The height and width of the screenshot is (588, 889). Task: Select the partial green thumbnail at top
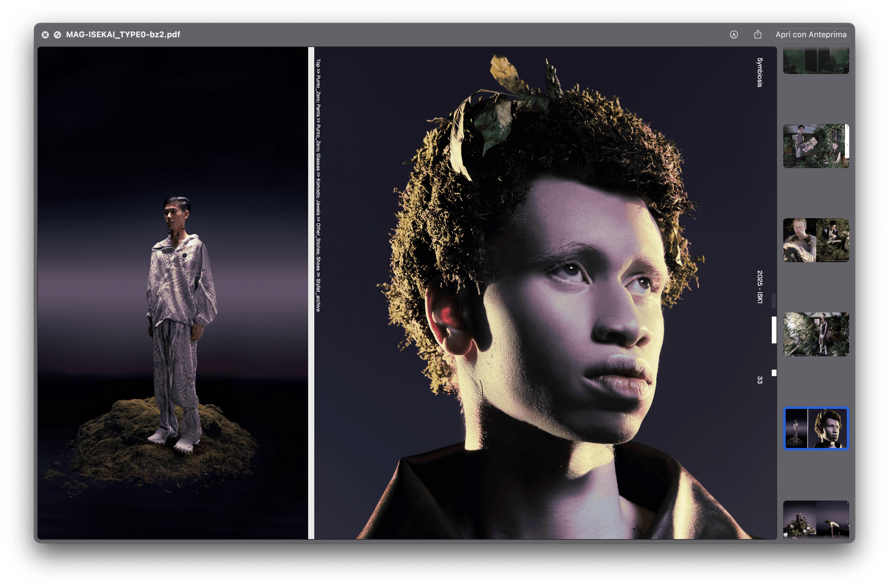(x=816, y=61)
